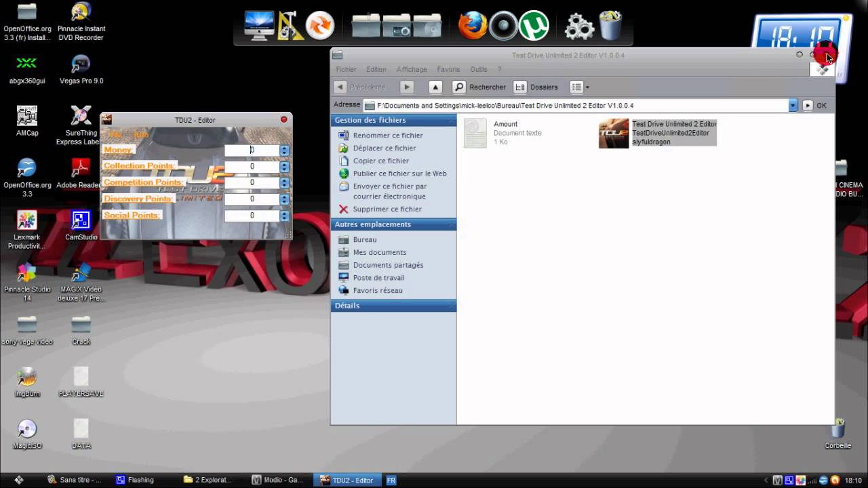868x488 pixels.
Task: Click Déplacer ce fichier link
Action: tap(384, 148)
